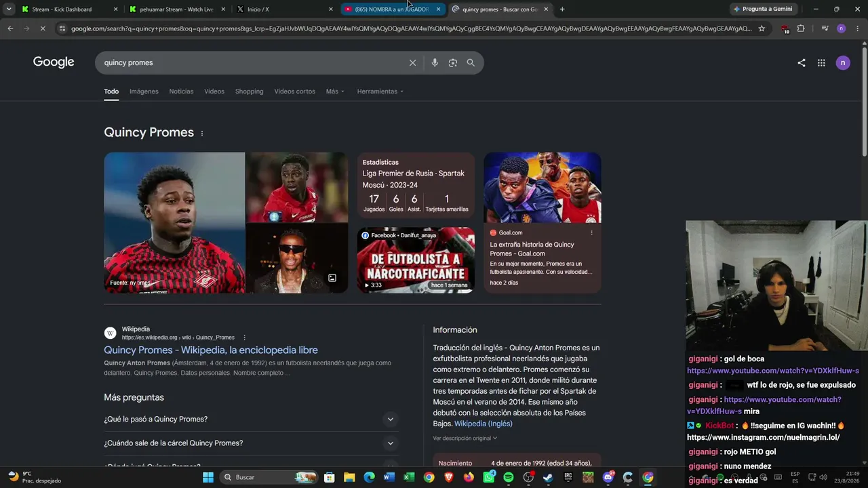Open Firefox from the taskbar

coord(469,477)
